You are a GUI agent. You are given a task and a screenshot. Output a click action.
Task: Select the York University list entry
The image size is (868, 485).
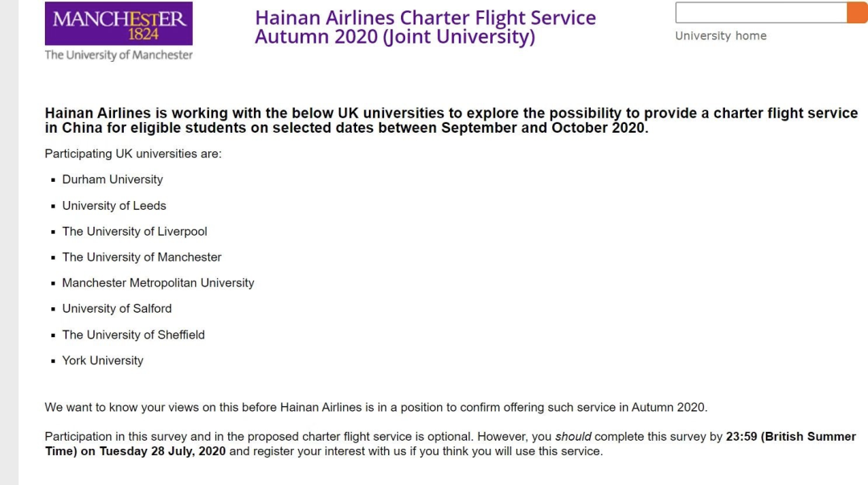click(102, 360)
